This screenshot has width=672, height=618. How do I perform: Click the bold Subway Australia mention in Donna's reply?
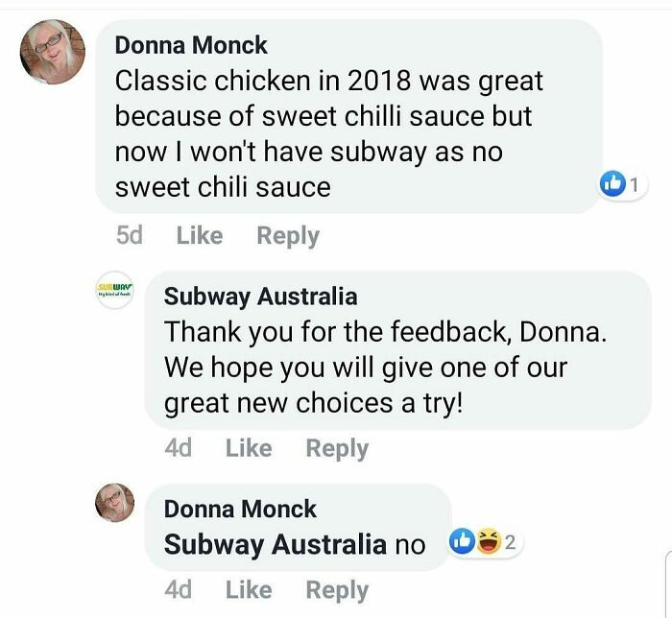[x=276, y=544]
